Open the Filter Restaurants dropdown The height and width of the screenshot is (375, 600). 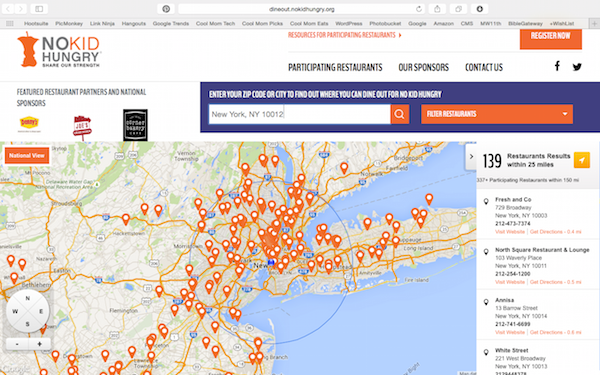coord(497,114)
